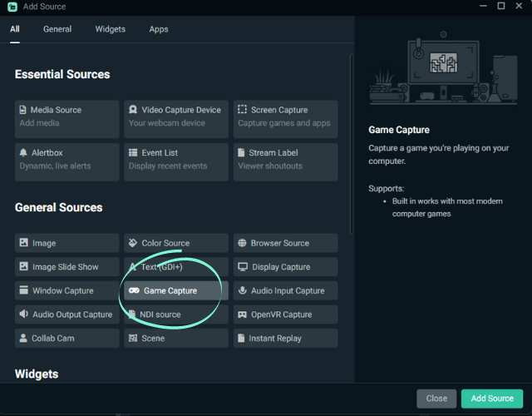This screenshot has height=416, width=532.
Task: Pick the Audio Output Capture speaker icon
Action: pyautogui.click(x=23, y=314)
